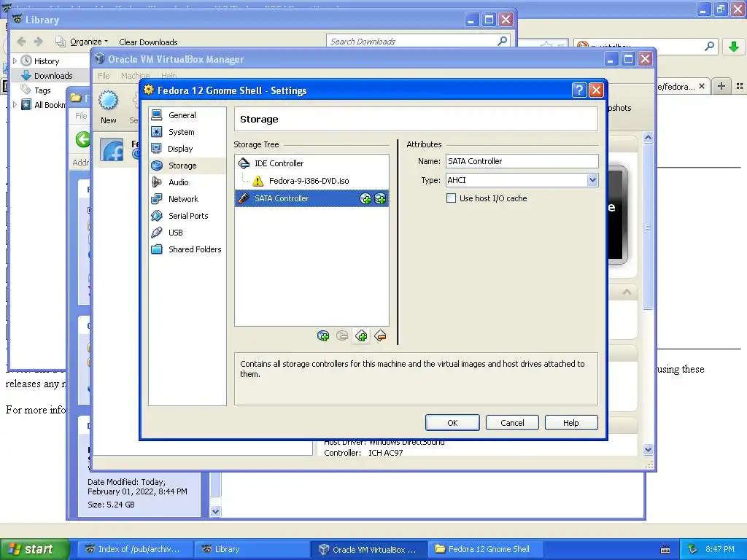
Task: Click the green download arrow in browser
Action: [x=734, y=47]
